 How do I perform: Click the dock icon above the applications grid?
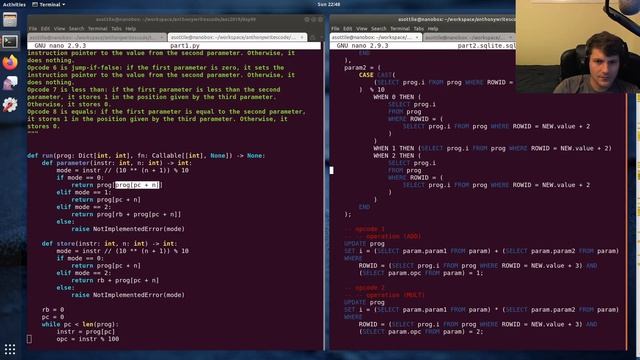[x=10, y=105]
